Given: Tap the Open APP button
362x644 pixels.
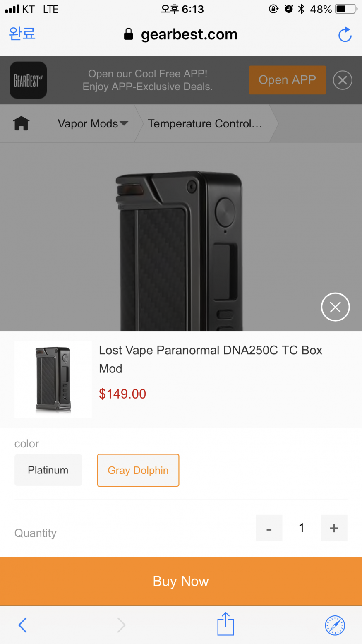Looking at the screenshot, I should click(x=287, y=80).
